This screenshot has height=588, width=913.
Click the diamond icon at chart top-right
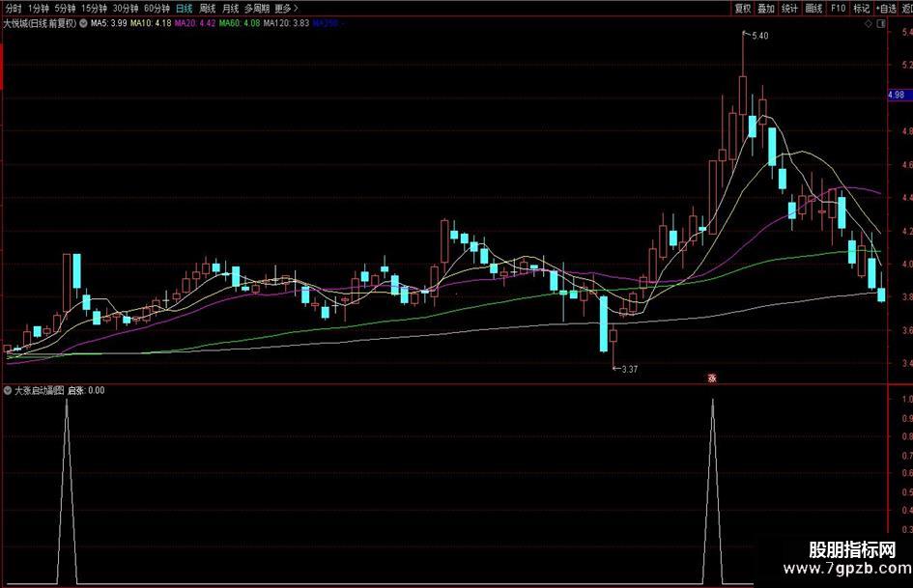[x=869, y=24]
